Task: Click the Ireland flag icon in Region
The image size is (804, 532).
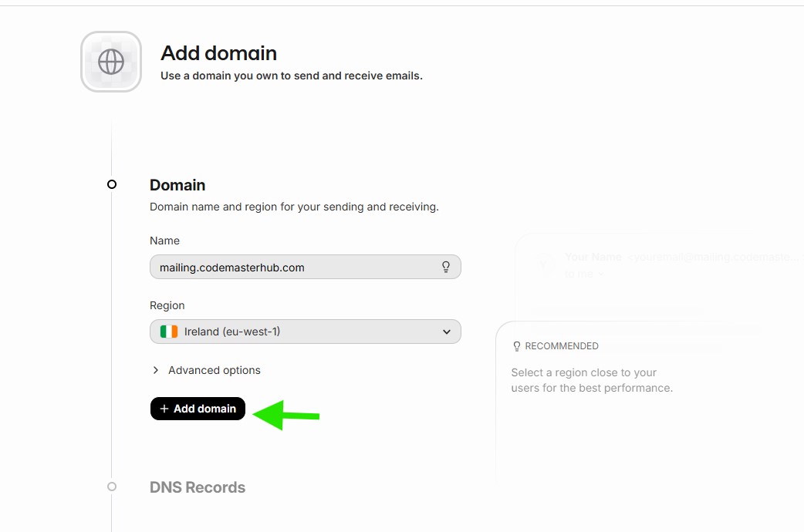Action: click(x=169, y=332)
